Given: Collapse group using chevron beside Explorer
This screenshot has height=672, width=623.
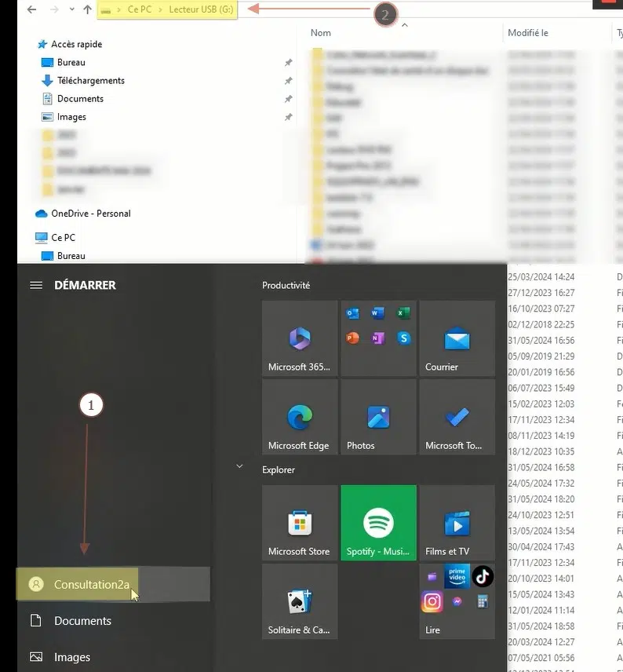Looking at the screenshot, I should 239,466.
